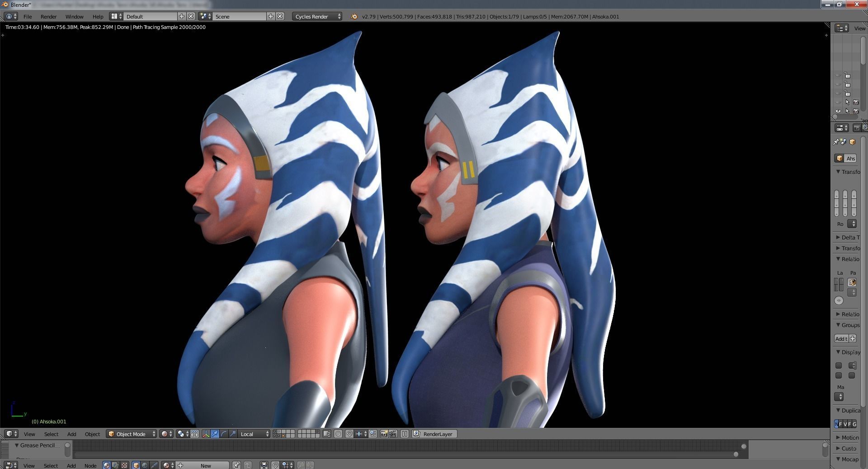Viewport: 868px width, 469px height.
Task: Select Faces duplication option
Action: click(x=849, y=424)
